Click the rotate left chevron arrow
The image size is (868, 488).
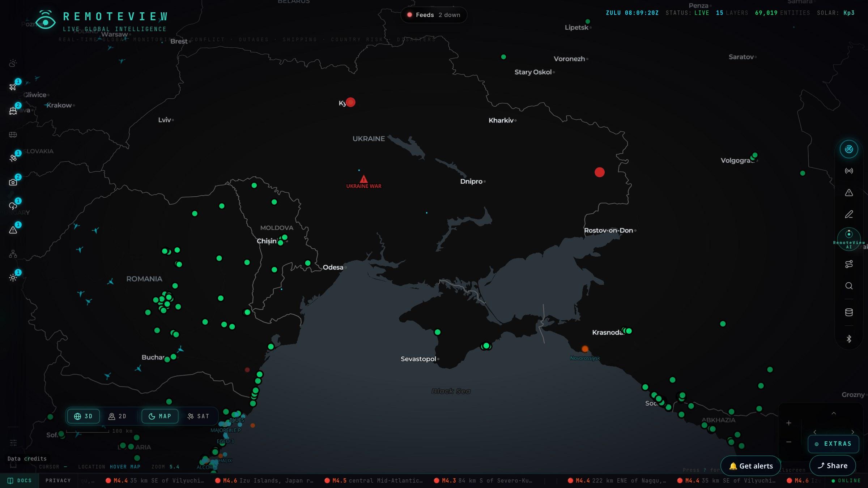click(x=815, y=432)
